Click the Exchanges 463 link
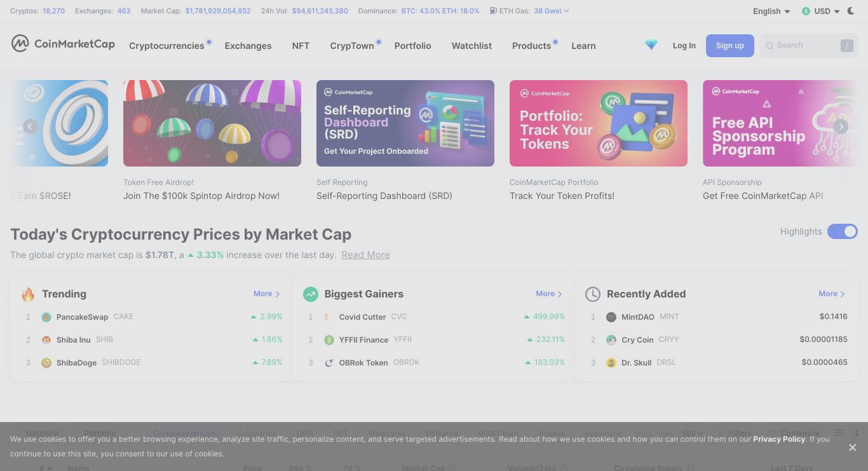 [124, 11]
